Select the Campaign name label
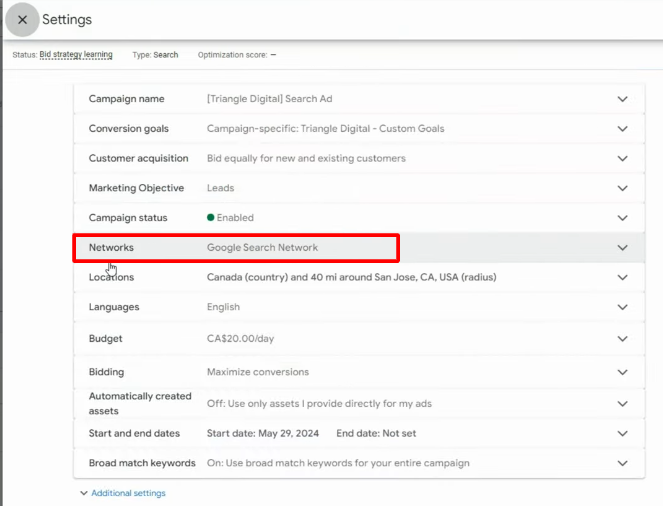 126,99
